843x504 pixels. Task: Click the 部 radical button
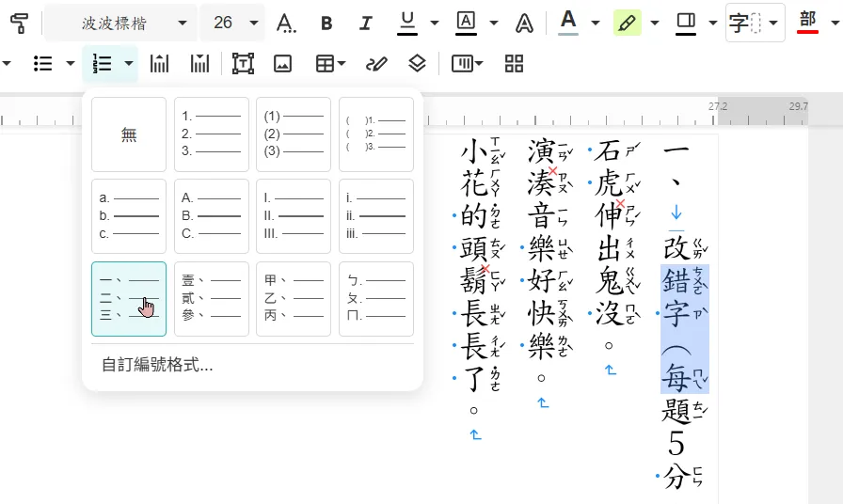tap(807, 22)
